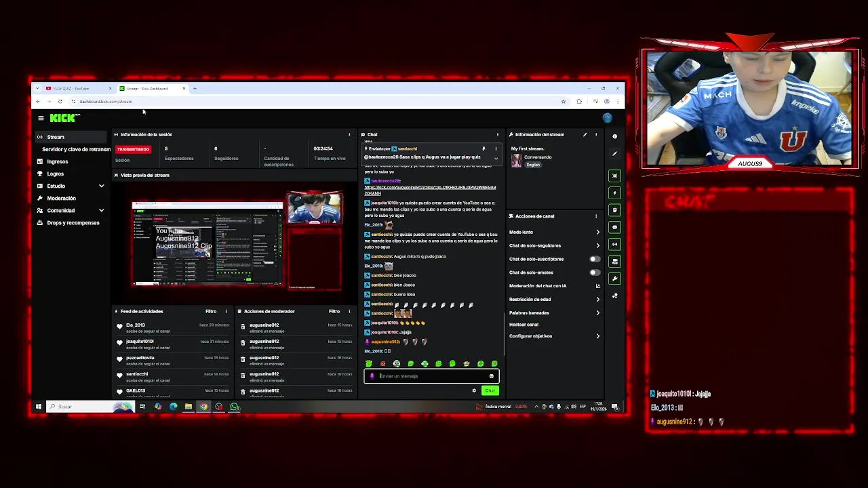Viewport: 868px width, 488px height.
Task: Click the Windows Buscar search box
Action: (x=90, y=407)
